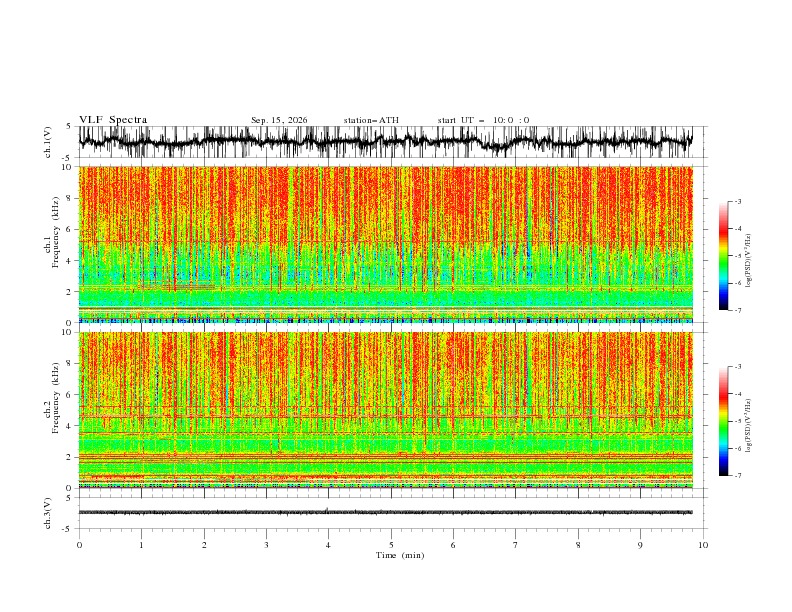
Task: Click the station=ATH label
Action: point(371,120)
